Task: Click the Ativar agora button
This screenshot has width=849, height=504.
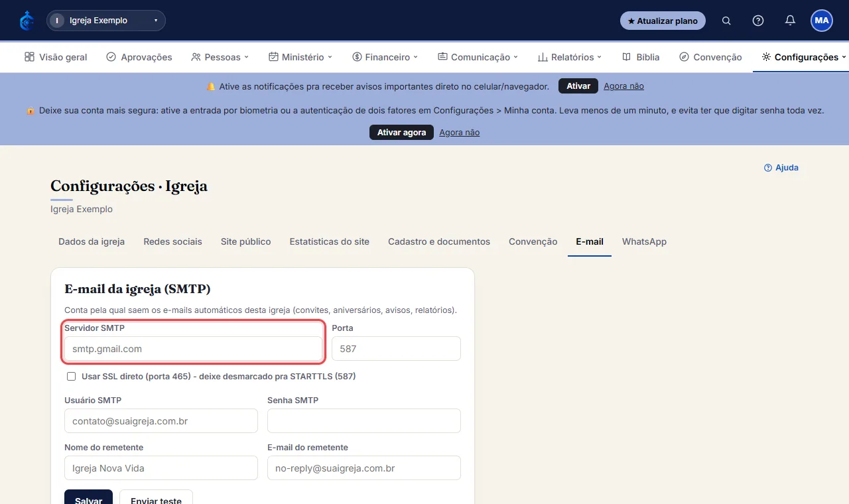Action: click(x=401, y=133)
